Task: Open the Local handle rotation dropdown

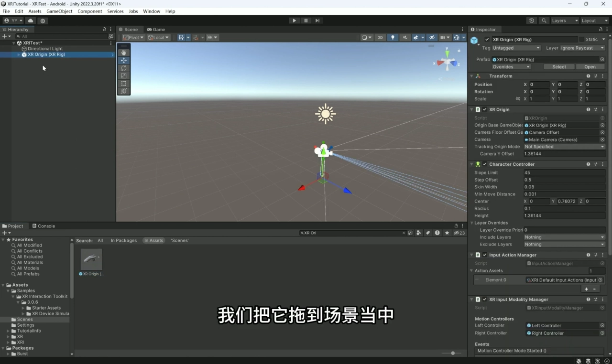Action: [x=158, y=37]
